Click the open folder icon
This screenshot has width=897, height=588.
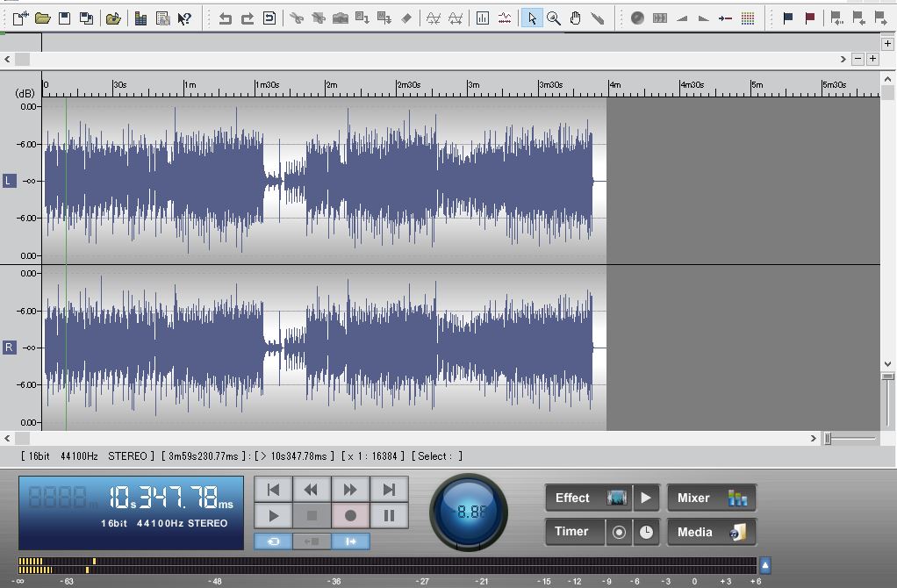pyautogui.click(x=42, y=18)
